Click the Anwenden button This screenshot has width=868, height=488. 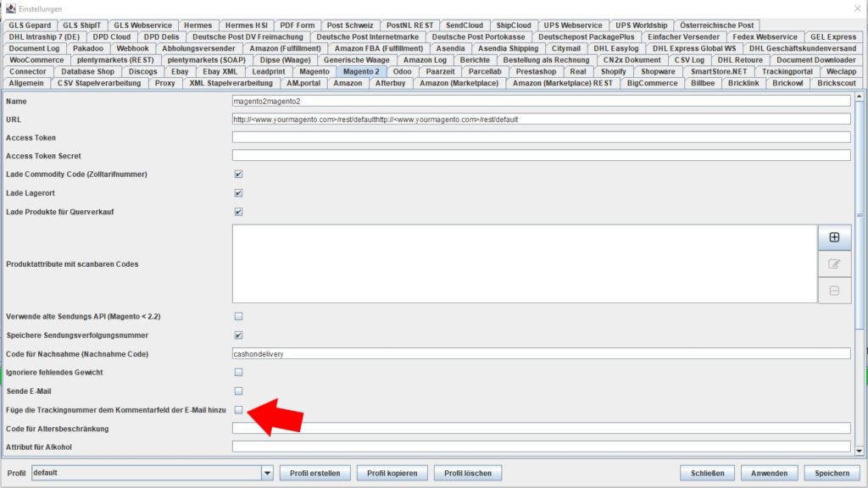point(769,473)
